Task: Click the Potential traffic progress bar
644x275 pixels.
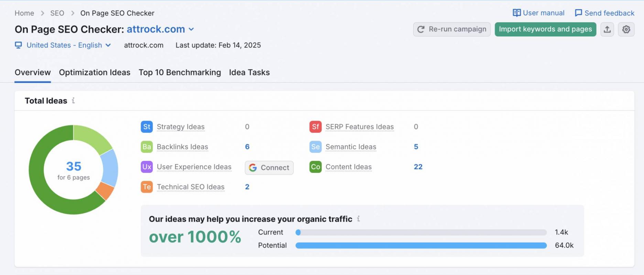Action: click(421, 245)
